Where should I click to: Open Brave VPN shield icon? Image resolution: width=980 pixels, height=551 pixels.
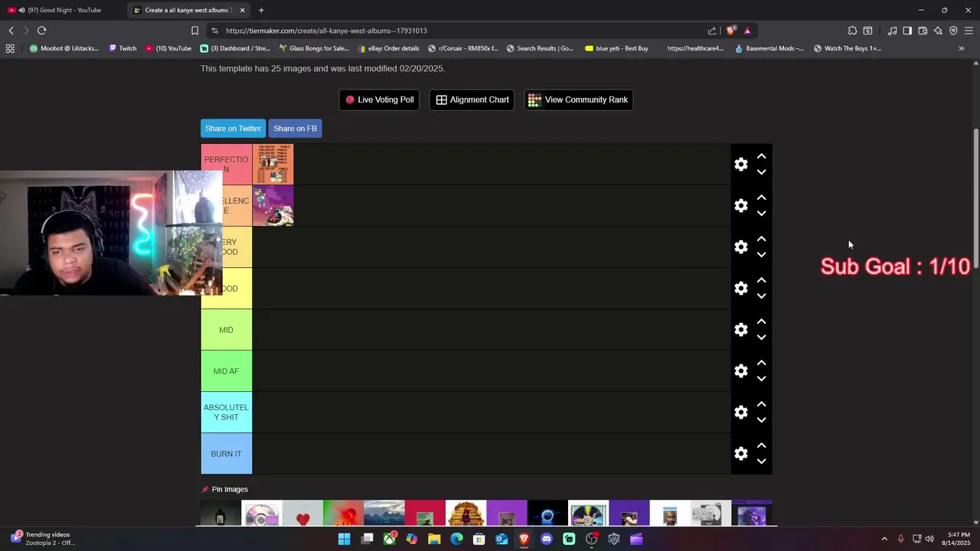pyautogui.click(x=953, y=31)
